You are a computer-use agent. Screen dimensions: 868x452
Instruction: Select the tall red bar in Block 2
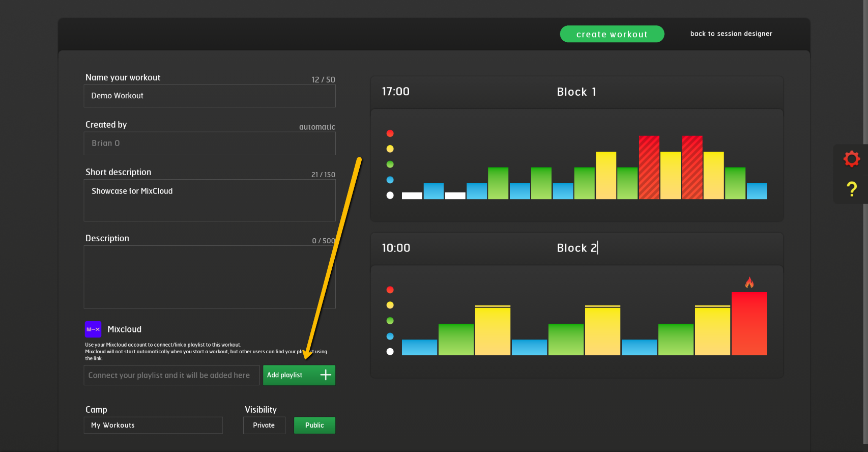point(749,324)
